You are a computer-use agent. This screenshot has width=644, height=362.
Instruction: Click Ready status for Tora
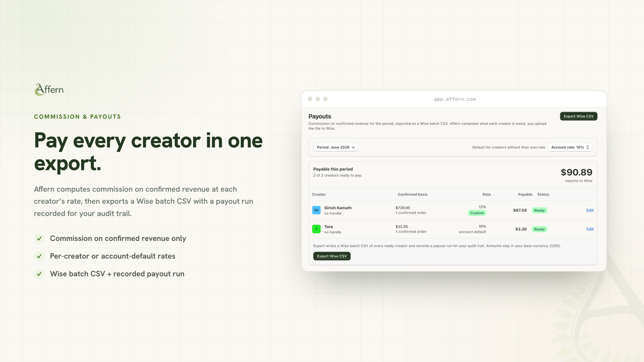pyautogui.click(x=539, y=229)
